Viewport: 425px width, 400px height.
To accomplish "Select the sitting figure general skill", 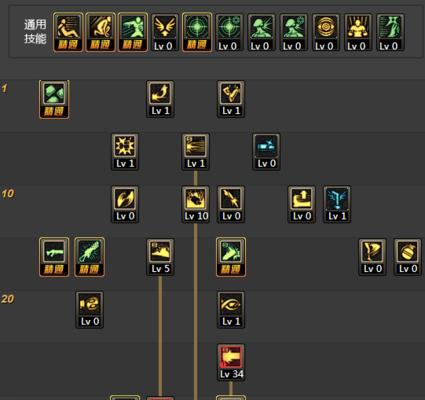I will 68,32.
